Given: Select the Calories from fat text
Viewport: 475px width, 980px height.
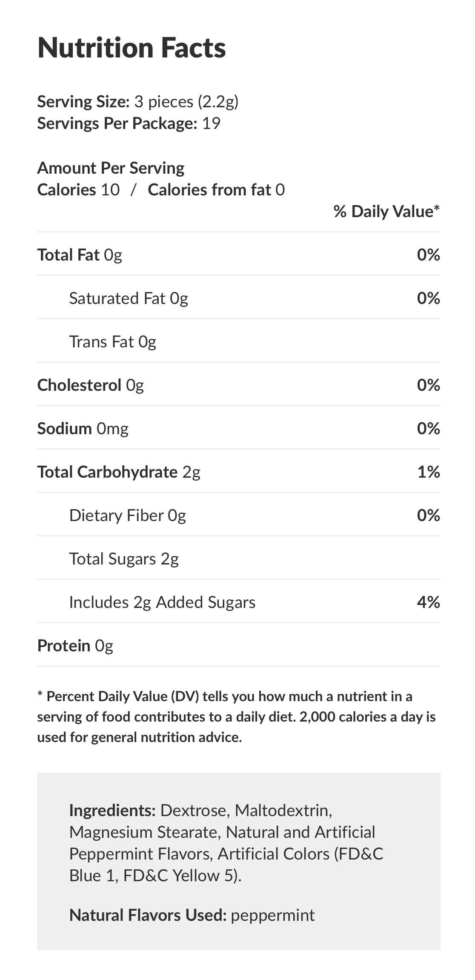Looking at the screenshot, I should [216, 190].
